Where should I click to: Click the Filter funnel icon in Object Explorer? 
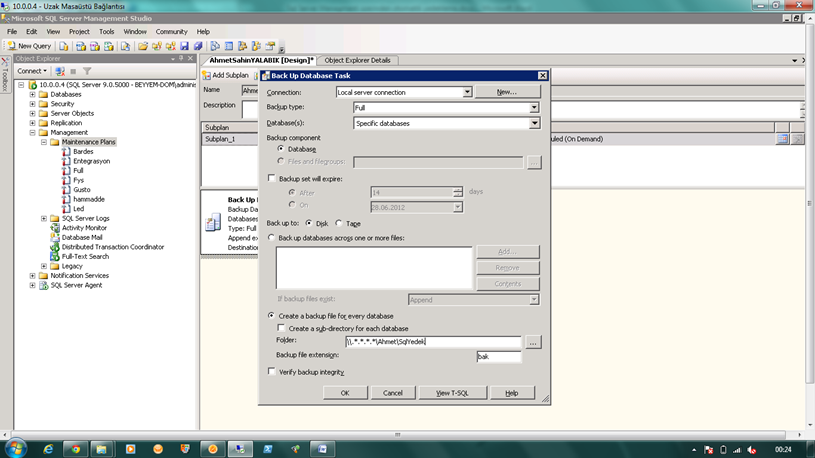pos(87,71)
